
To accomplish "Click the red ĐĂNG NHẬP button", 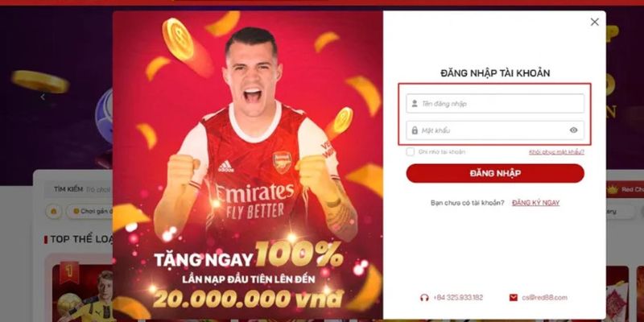I will (x=495, y=173).
